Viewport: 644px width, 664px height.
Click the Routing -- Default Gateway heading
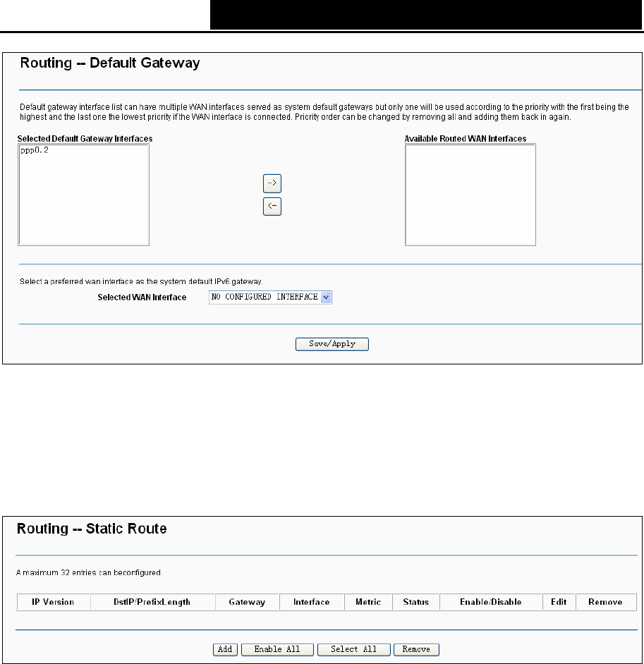click(110, 63)
